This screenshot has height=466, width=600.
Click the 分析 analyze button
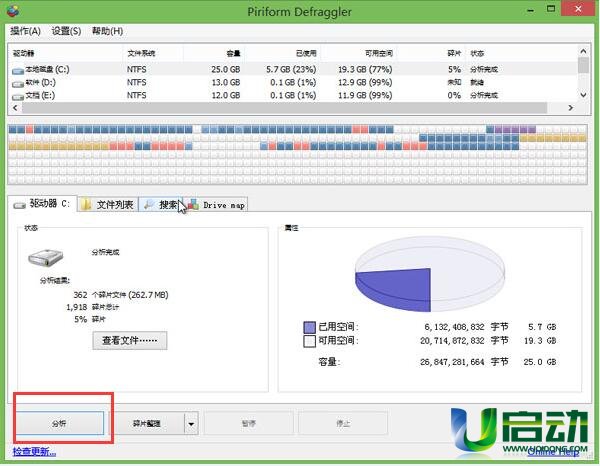(x=59, y=423)
